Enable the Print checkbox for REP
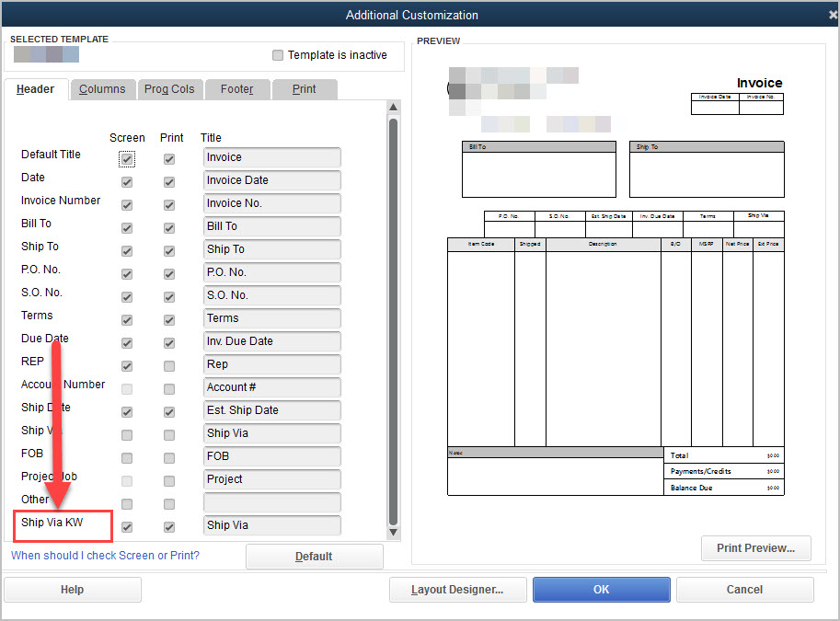840x621 pixels. (169, 365)
